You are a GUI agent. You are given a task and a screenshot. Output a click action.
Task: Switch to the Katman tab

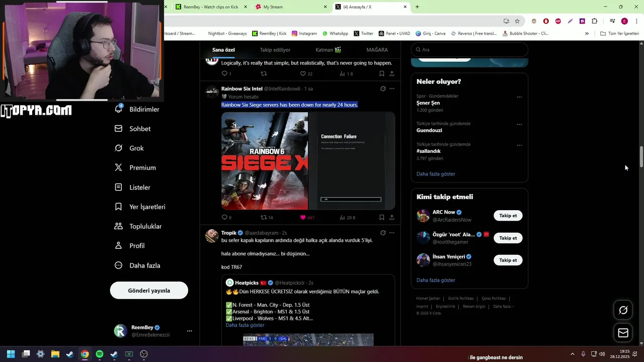(329, 50)
